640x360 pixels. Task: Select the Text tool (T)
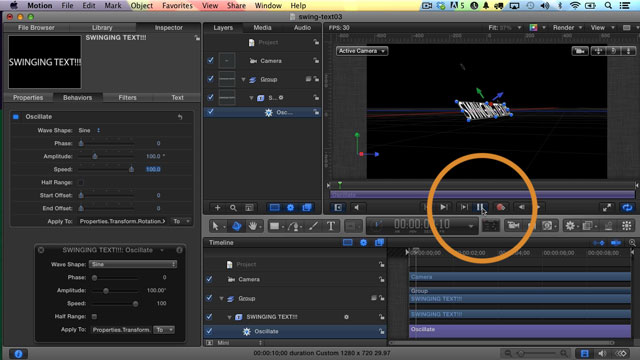pos(331,226)
